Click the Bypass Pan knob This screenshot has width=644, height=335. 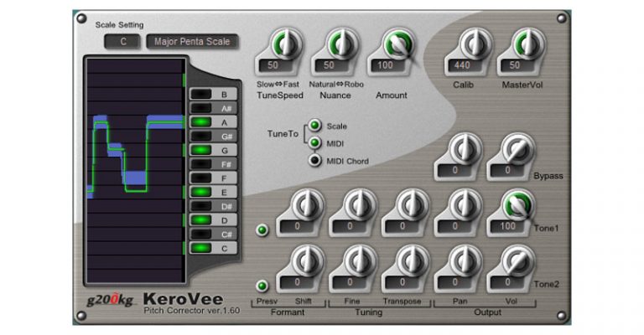[465, 149]
